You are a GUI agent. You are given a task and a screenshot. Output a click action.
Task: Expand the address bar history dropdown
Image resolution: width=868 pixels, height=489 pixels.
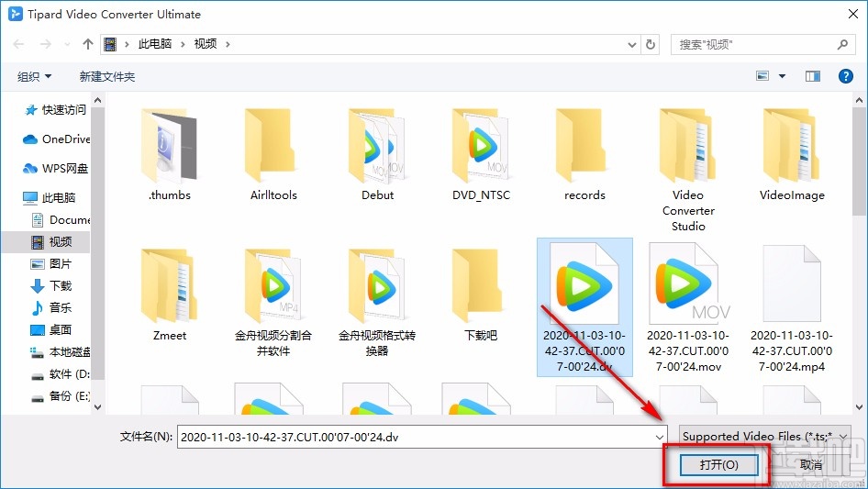click(631, 44)
